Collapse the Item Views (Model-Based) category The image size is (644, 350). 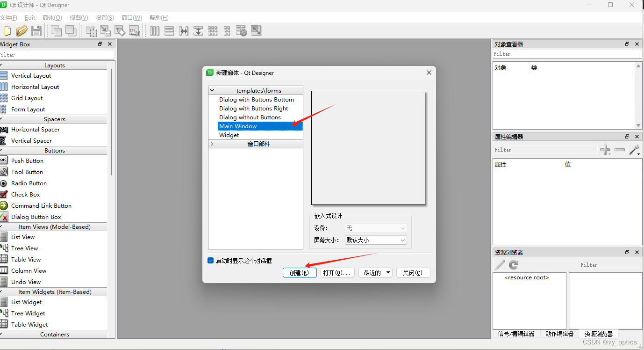tap(1, 227)
